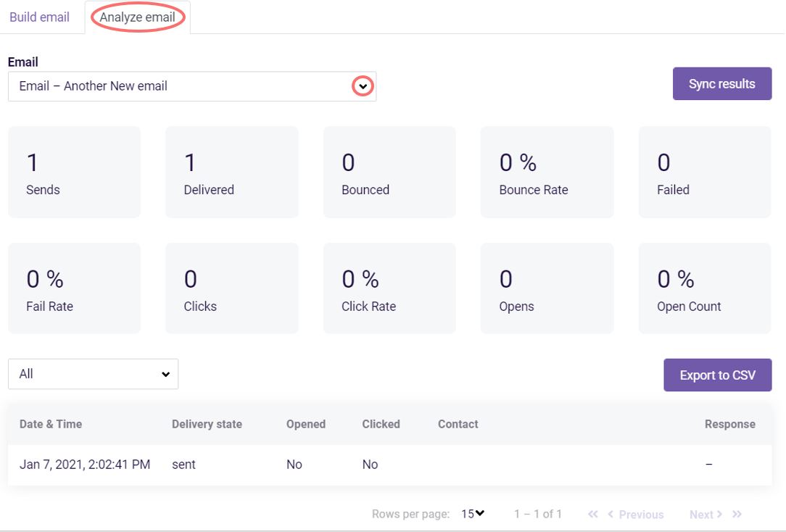Screen dimensions: 786x532
Task: Open the All delivery-state filter dropdown
Action: [93, 374]
